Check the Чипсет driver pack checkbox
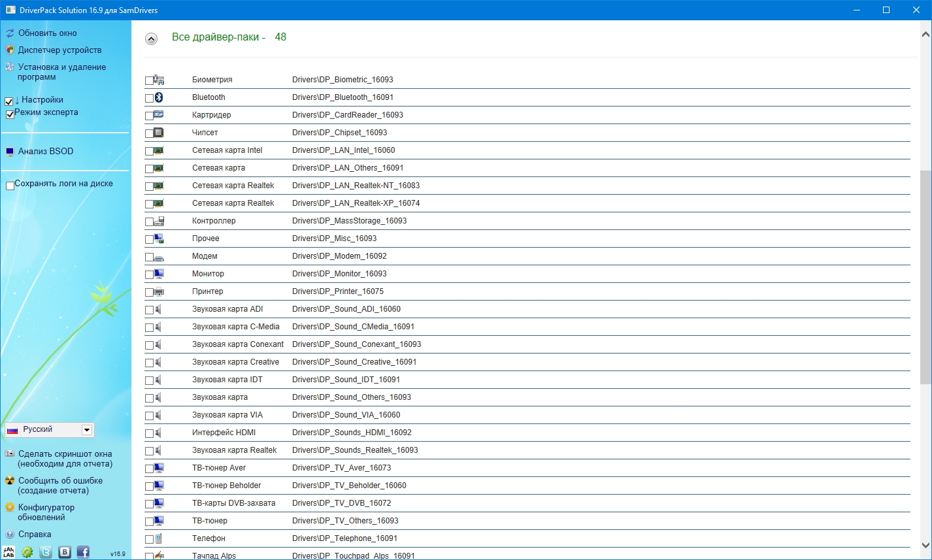Image resolution: width=932 pixels, height=560 pixels. coord(149,133)
